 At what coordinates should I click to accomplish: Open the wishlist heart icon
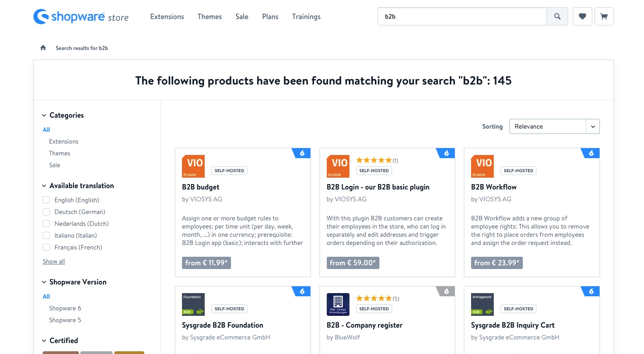point(582,17)
